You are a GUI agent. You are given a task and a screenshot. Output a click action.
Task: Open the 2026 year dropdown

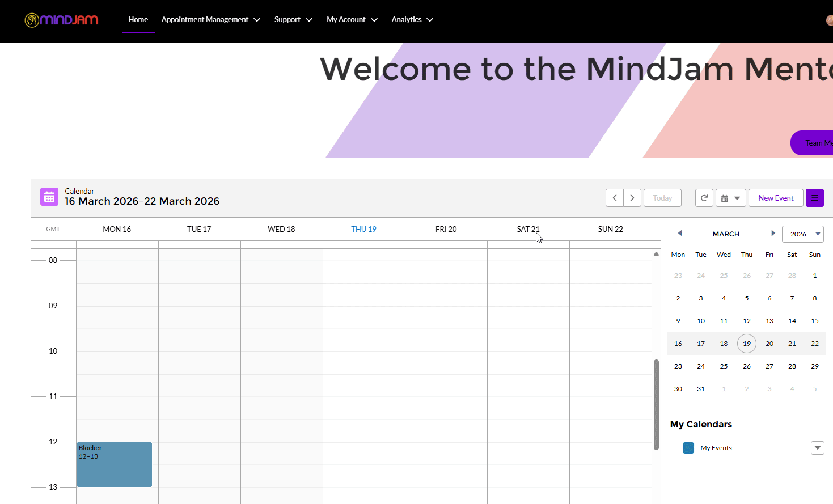(802, 234)
